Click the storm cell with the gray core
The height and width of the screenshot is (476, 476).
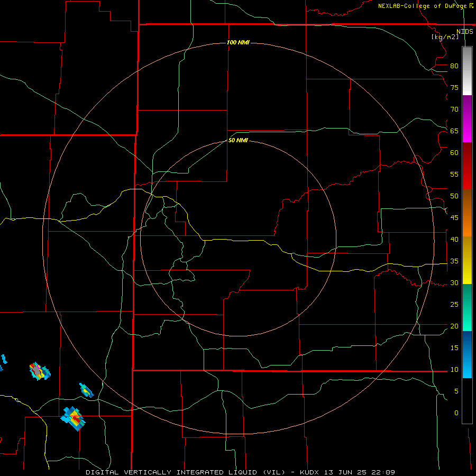(x=40, y=371)
